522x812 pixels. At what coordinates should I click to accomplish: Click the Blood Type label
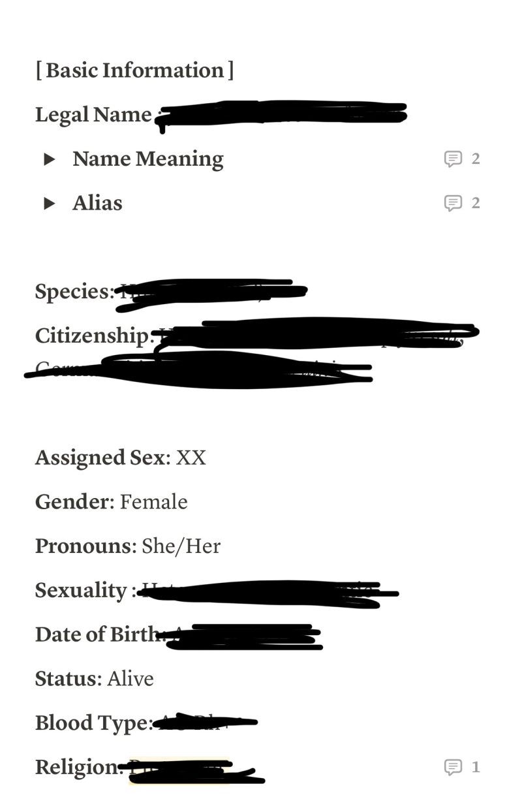pos(92,723)
